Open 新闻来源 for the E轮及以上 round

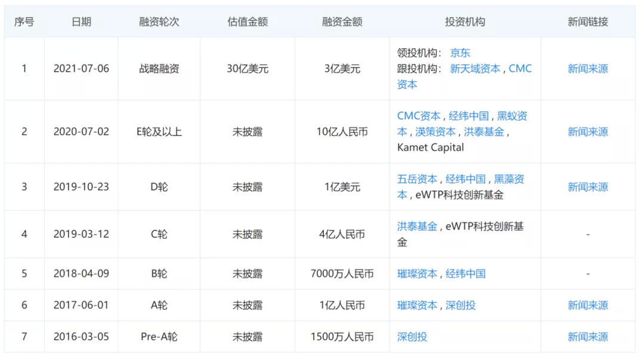pyautogui.click(x=587, y=131)
